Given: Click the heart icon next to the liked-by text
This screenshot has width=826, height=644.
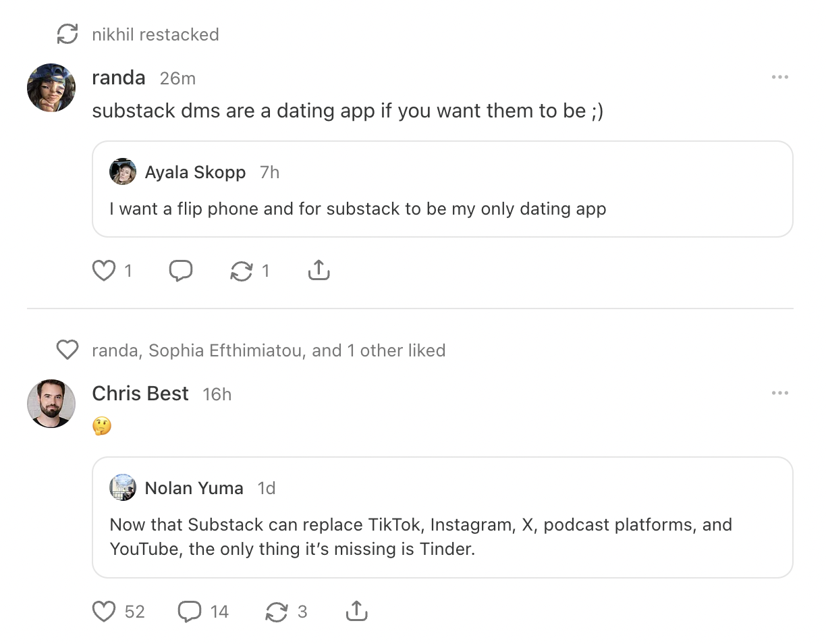Looking at the screenshot, I should 67,350.
